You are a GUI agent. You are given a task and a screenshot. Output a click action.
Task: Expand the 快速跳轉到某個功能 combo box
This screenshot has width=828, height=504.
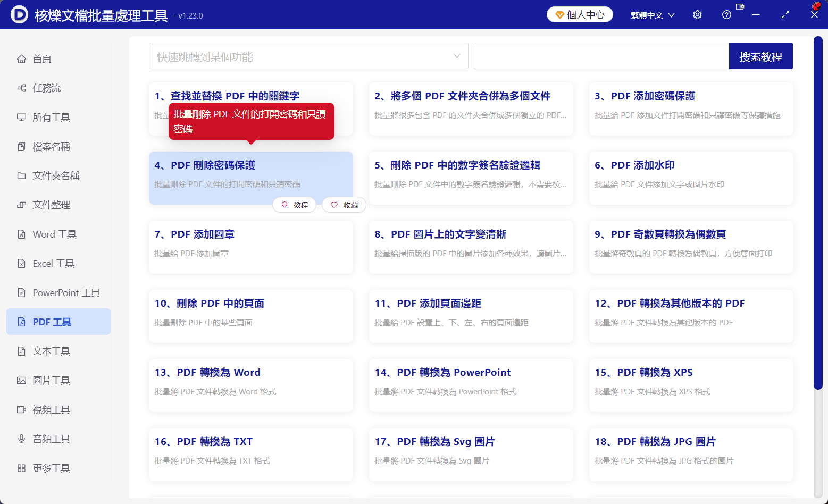[308, 56]
